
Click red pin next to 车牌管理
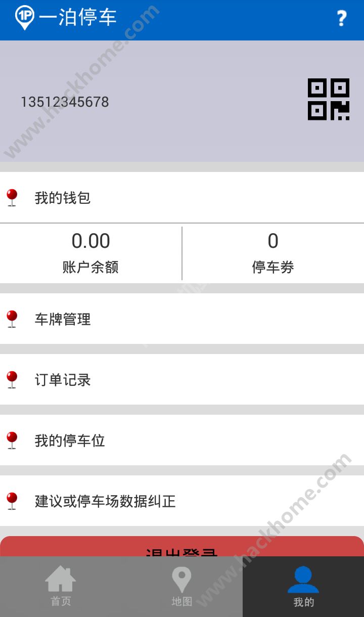pos(12,319)
